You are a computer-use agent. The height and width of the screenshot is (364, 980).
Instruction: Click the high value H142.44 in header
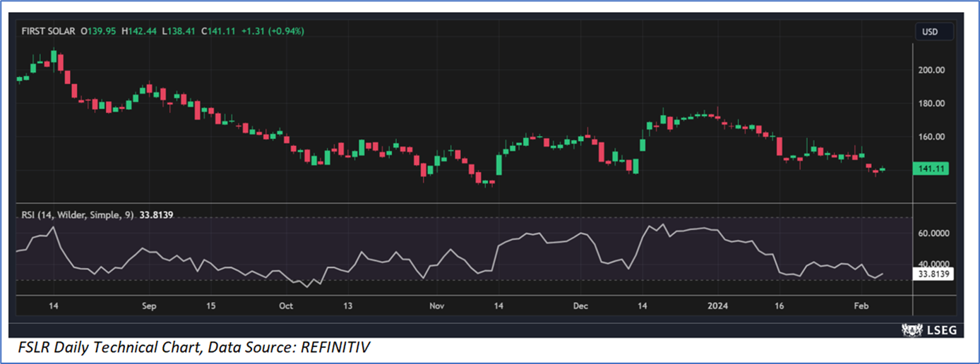point(141,32)
